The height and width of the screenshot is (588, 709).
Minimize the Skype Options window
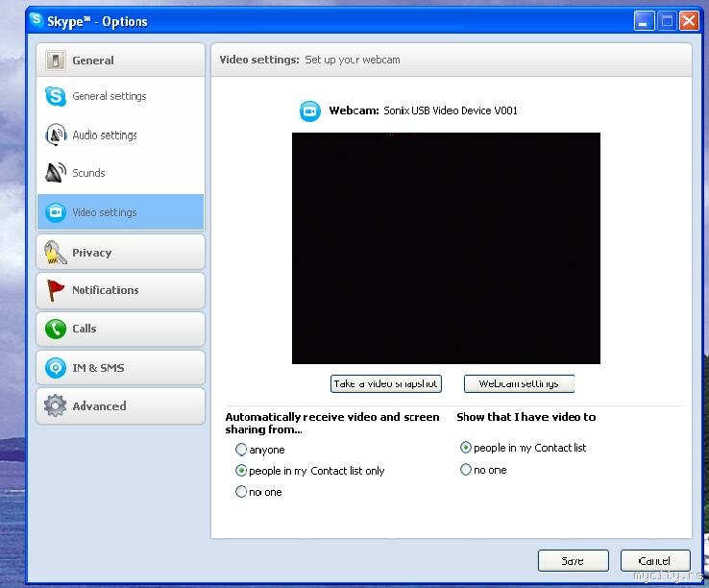point(644,21)
